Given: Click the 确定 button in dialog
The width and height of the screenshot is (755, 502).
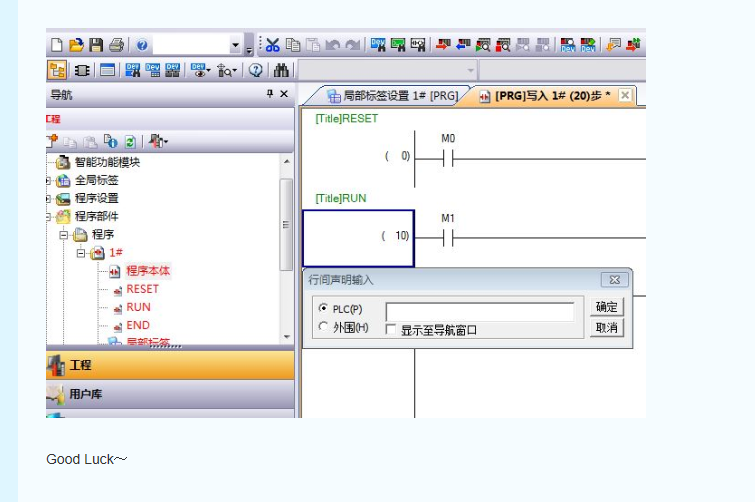Looking at the screenshot, I should (x=606, y=307).
